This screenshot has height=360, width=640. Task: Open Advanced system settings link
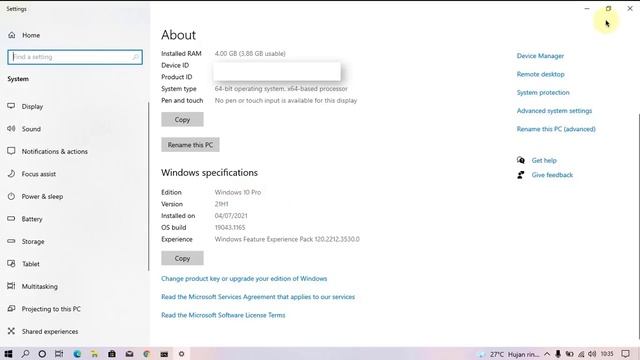[x=554, y=111]
